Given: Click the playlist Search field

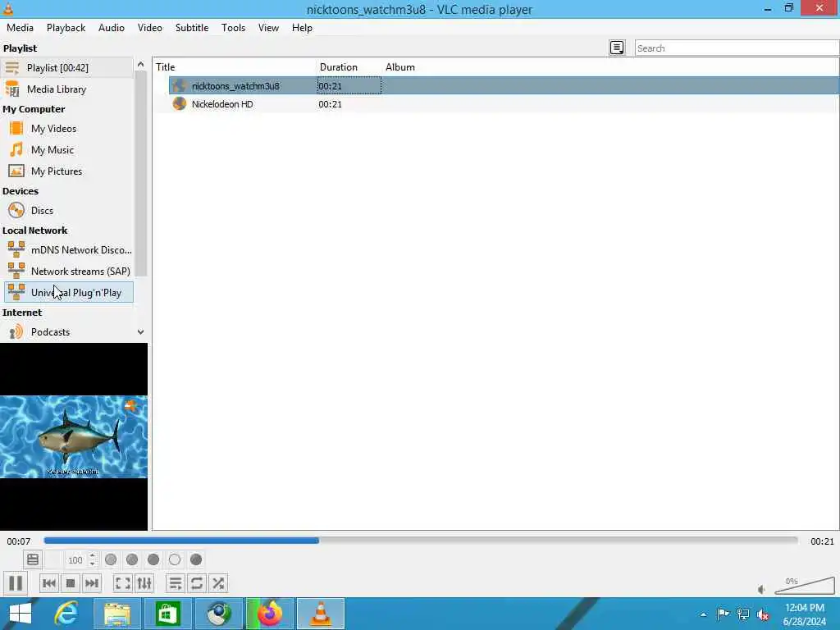Looking at the screenshot, I should click(737, 48).
